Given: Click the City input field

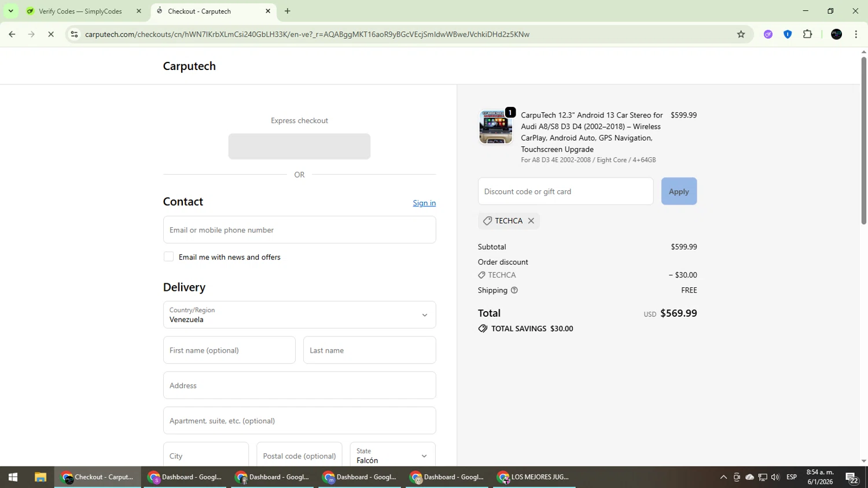Looking at the screenshot, I should 206,454.
